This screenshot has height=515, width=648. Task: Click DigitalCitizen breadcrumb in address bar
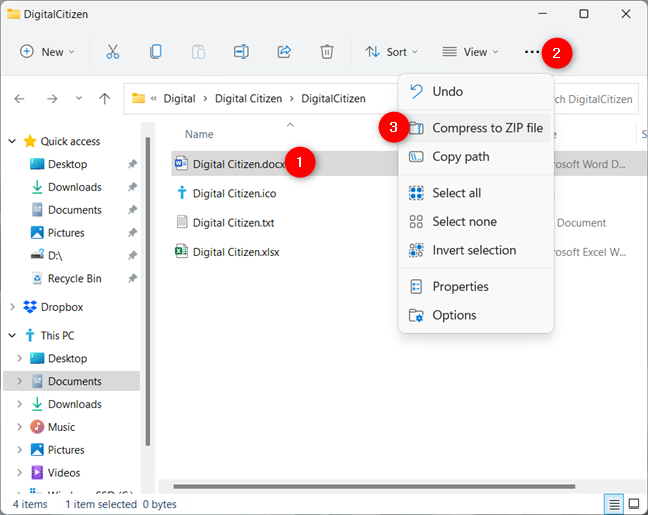pos(333,99)
